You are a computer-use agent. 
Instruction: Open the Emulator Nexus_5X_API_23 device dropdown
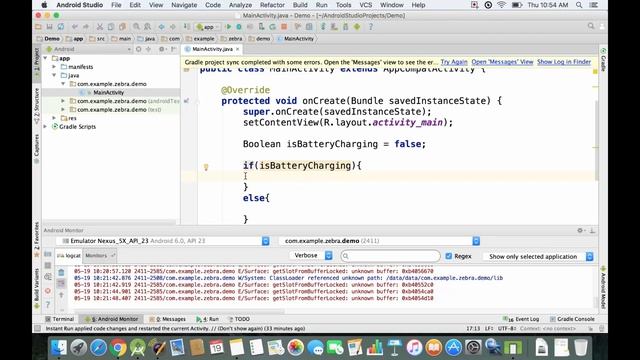pos(163,241)
